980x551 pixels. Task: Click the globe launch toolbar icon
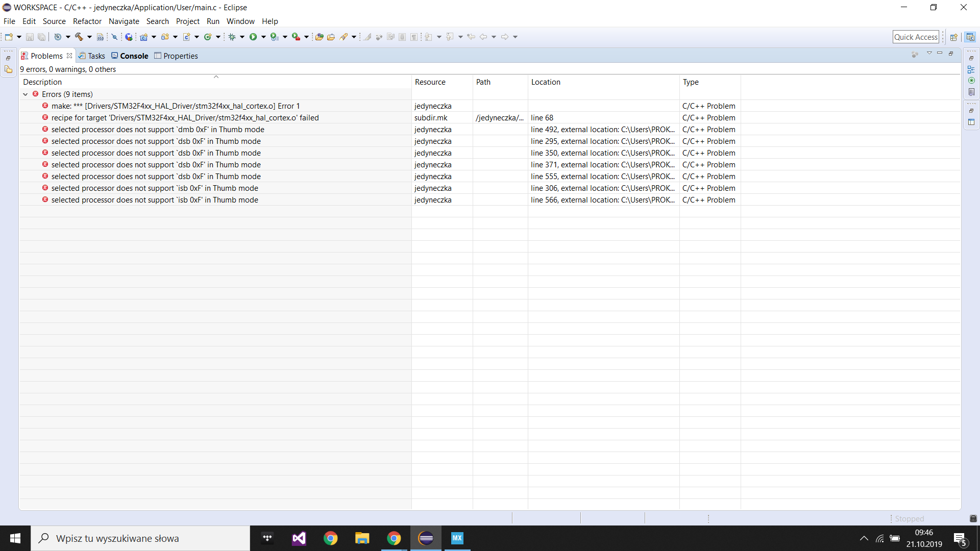pyautogui.click(x=129, y=37)
